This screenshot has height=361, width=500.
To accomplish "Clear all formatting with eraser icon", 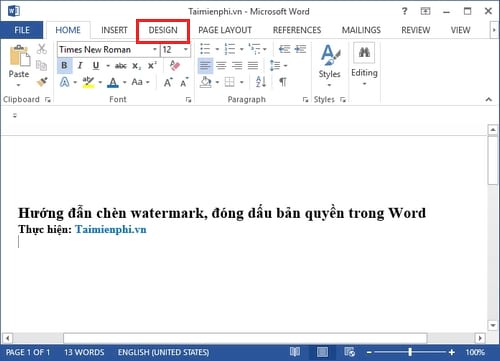I will [x=175, y=65].
